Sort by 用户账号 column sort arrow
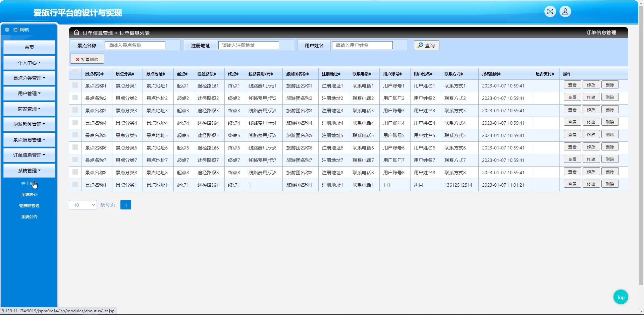Image resolution: width=644 pixels, height=315 pixels. (x=400, y=74)
